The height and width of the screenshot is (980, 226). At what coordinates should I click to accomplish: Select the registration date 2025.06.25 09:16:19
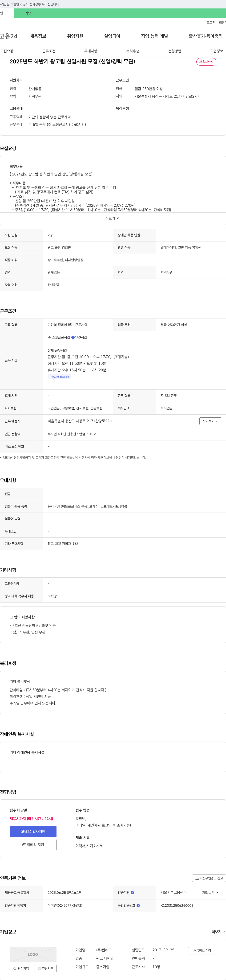[x=64, y=893]
